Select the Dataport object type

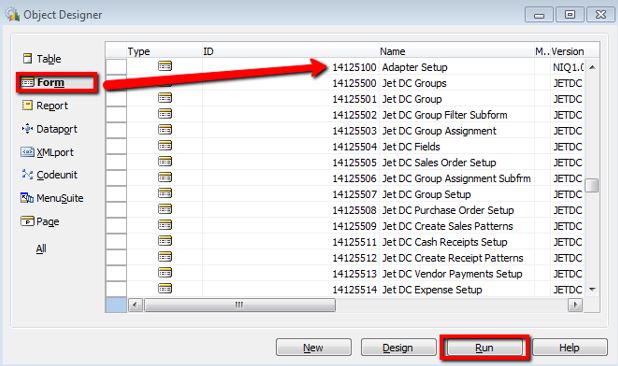49,129
